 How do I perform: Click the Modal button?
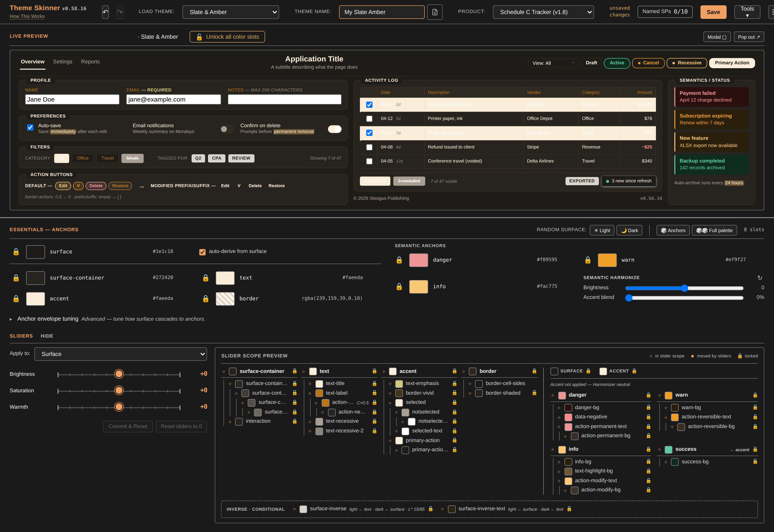(717, 37)
